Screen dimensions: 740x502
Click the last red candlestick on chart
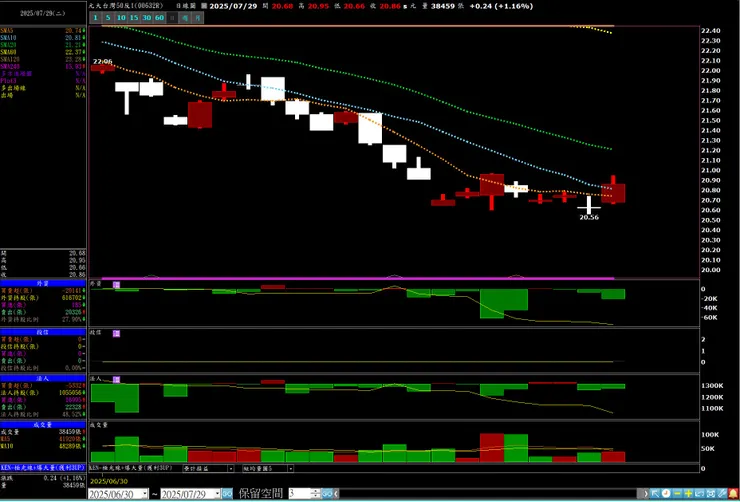coord(613,193)
